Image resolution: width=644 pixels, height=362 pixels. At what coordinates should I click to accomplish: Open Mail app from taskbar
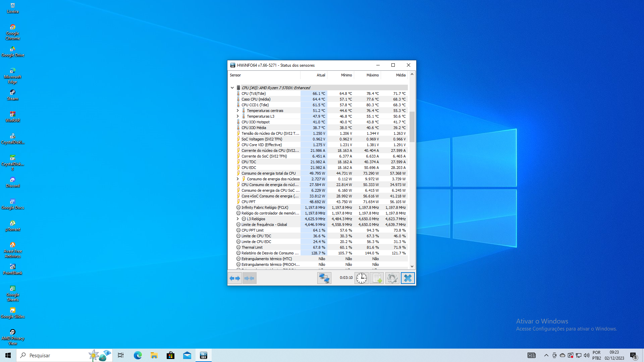(x=187, y=355)
